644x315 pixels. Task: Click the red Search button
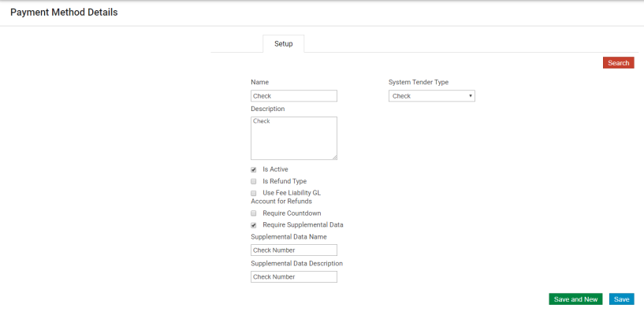pyautogui.click(x=618, y=63)
